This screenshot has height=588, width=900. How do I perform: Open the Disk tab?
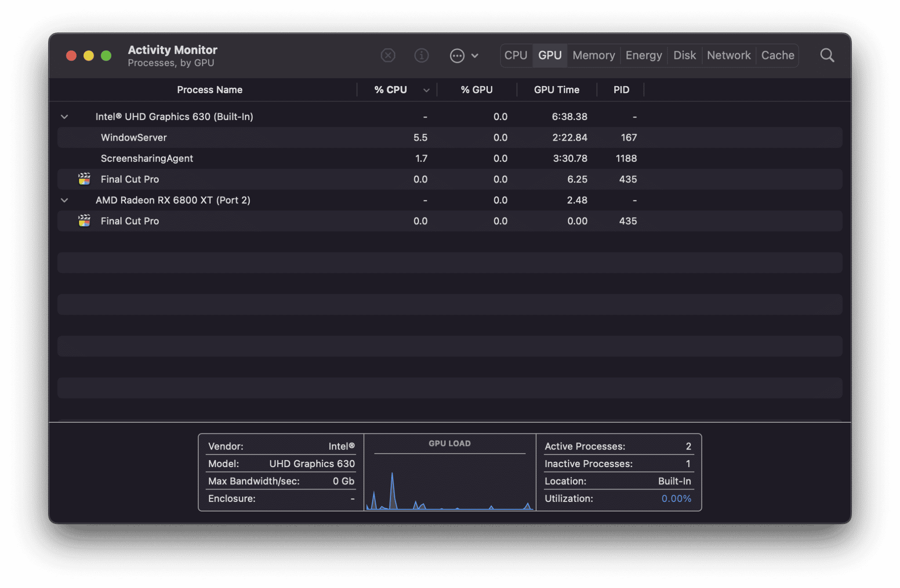684,55
